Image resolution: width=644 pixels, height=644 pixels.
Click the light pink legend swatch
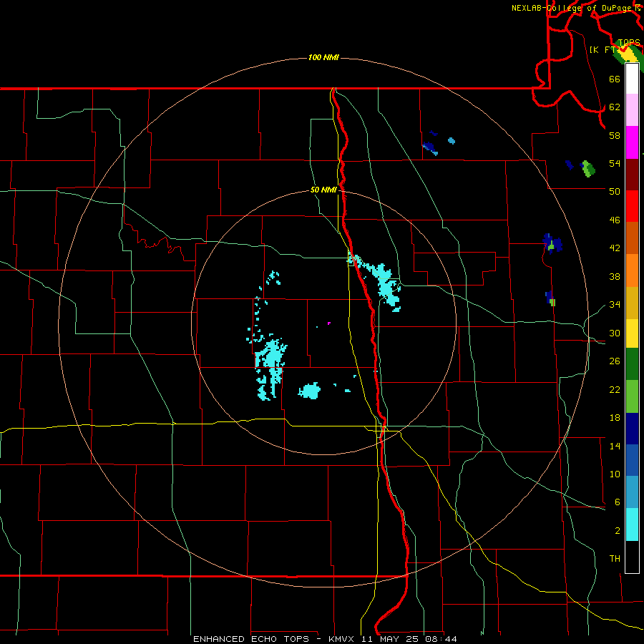click(632, 110)
